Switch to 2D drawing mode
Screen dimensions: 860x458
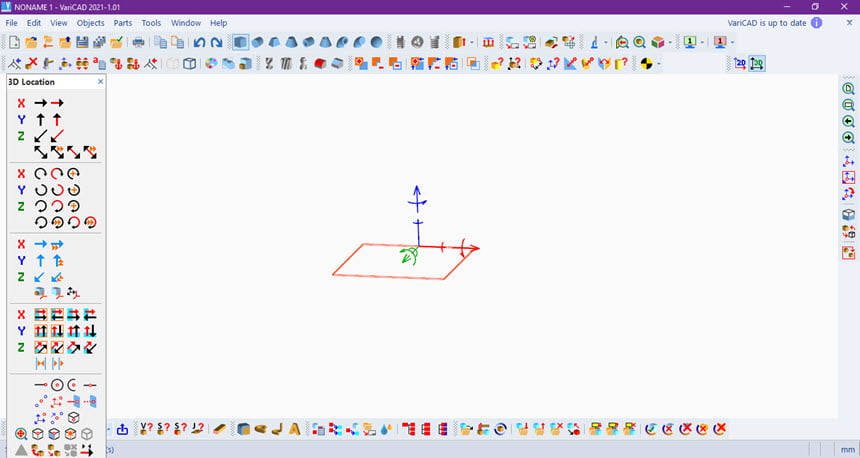pyautogui.click(x=740, y=64)
